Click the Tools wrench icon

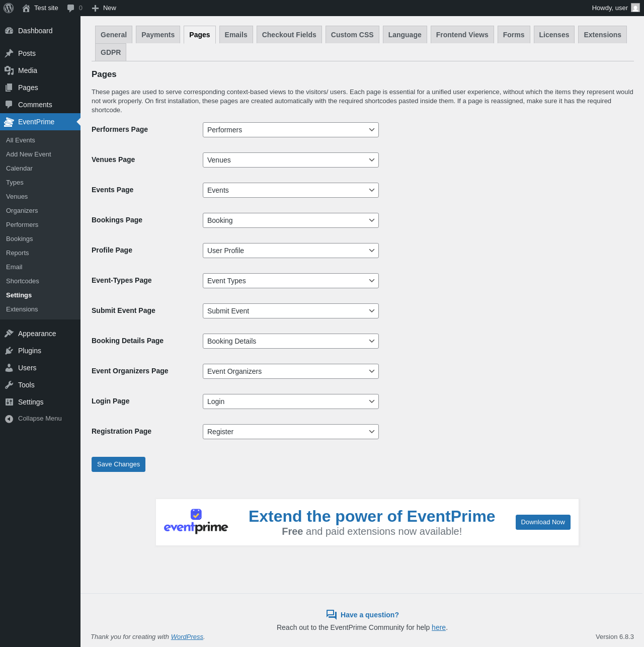9,385
